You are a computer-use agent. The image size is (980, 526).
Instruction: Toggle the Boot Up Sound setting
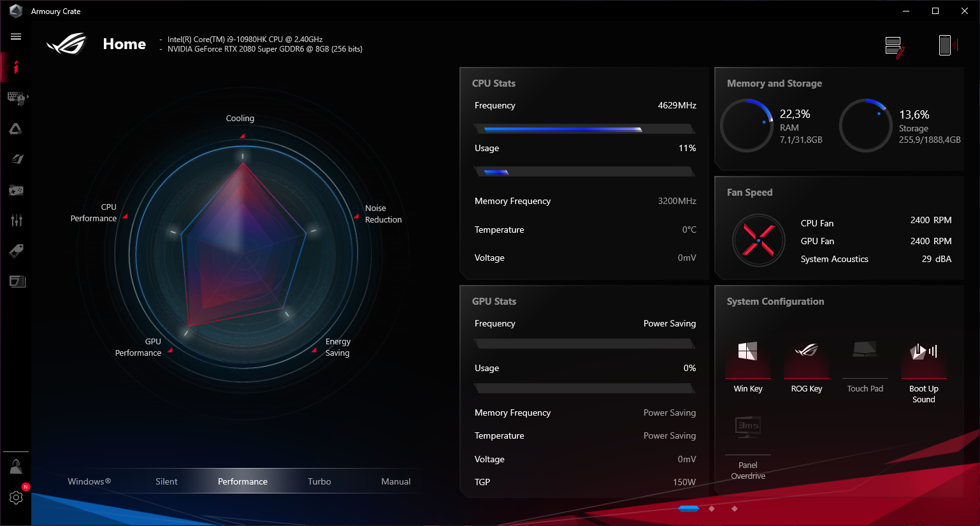tap(924, 371)
